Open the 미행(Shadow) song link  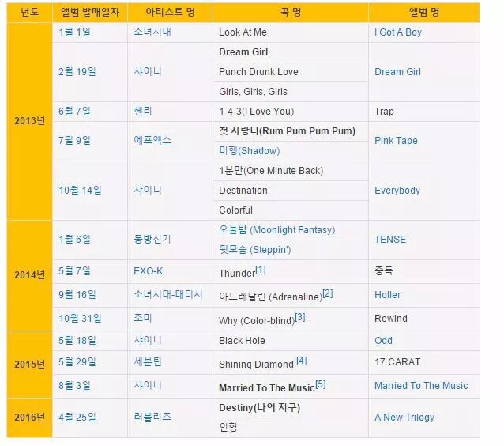pos(250,151)
